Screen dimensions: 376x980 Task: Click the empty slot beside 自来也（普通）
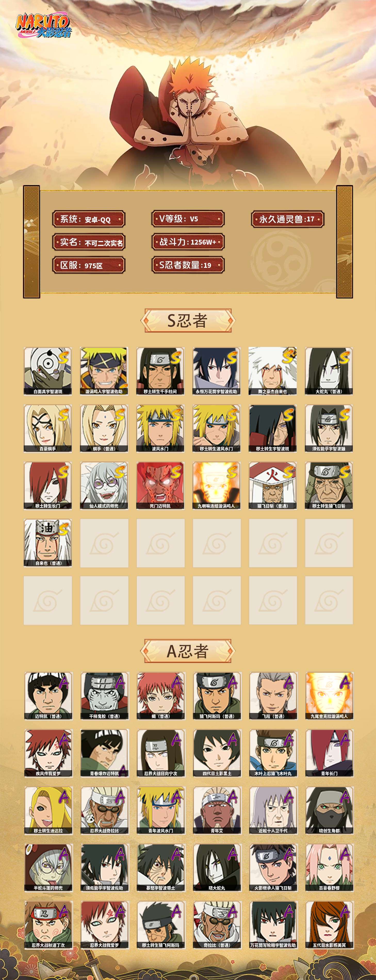pos(104,543)
